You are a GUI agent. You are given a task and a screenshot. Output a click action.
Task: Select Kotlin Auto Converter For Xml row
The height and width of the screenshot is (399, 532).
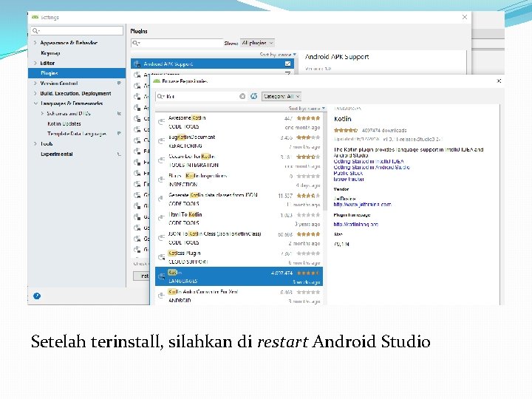(239, 296)
